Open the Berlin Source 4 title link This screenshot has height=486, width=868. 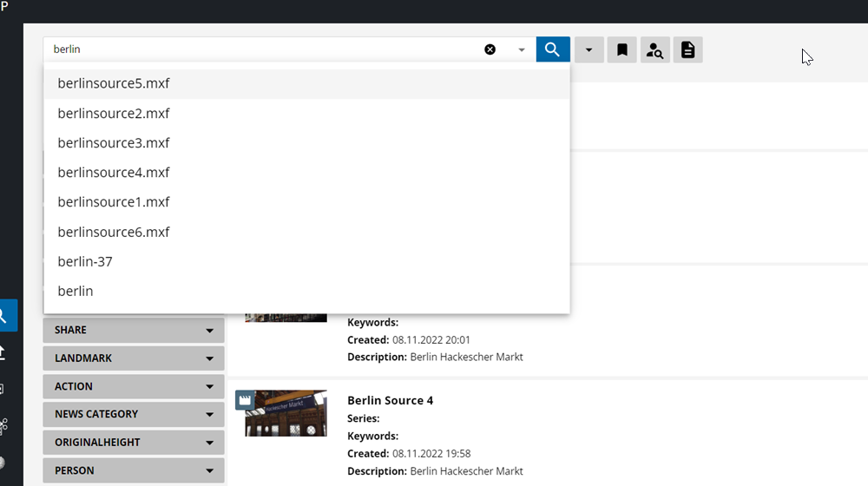pos(390,400)
